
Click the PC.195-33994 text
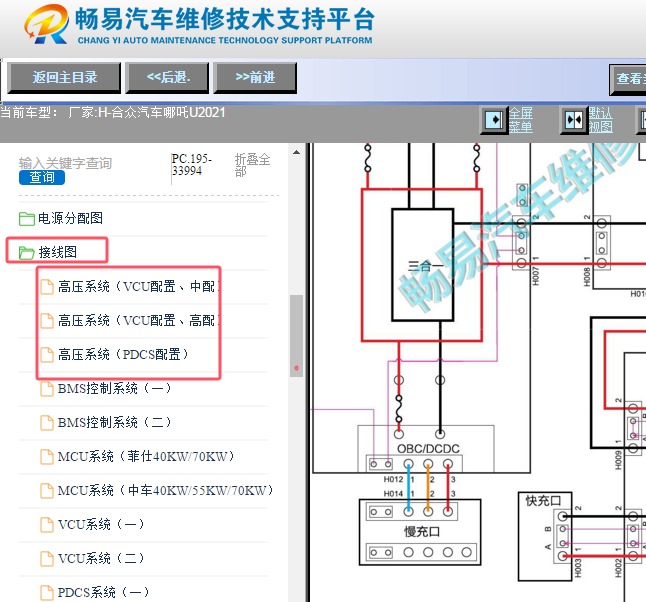pyautogui.click(x=192, y=164)
